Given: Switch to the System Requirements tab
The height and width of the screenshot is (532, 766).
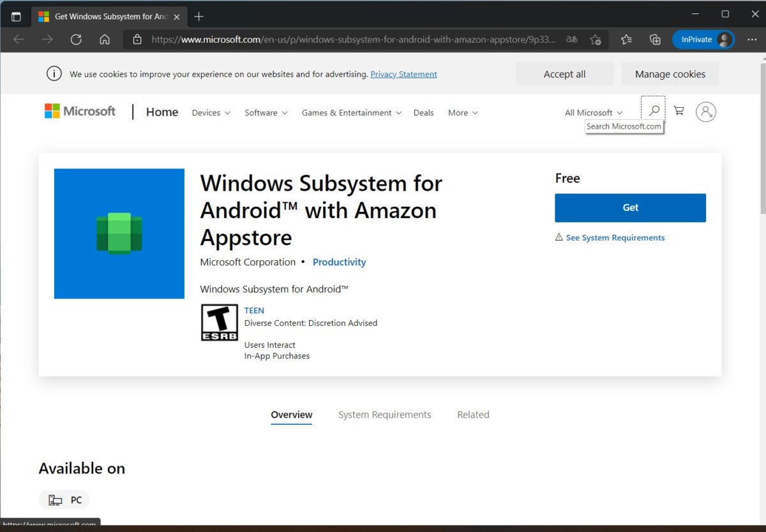Looking at the screenshot, I should tap(385, 415).
